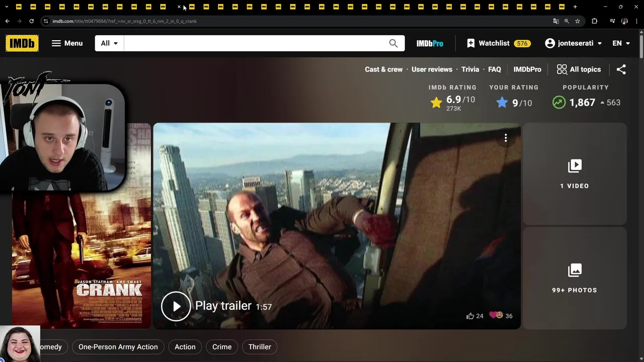644x362 pixels.
Task: Open Trivia section
Action: [x=470, y=69]
